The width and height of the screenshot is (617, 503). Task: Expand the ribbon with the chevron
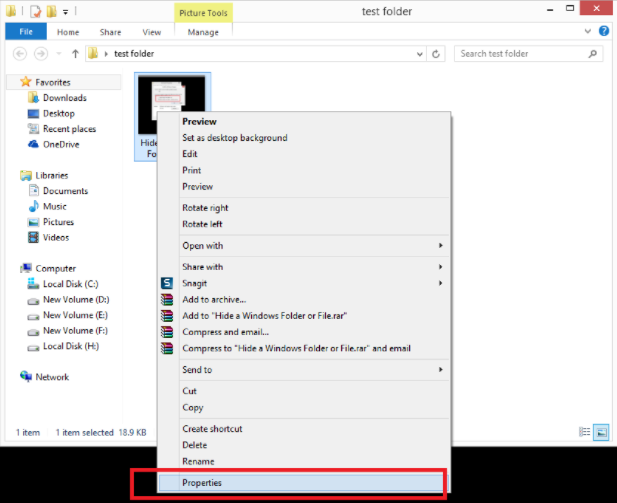click(x=587, y=31)
